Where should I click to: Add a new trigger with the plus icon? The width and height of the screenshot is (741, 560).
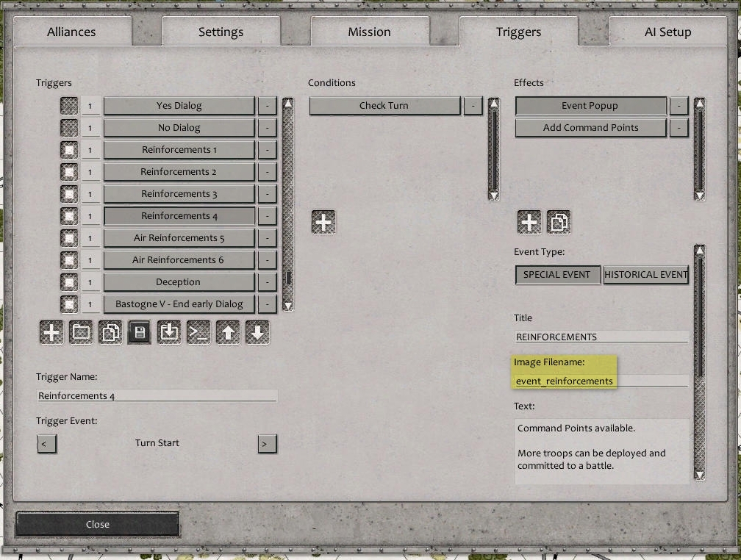click(x=51, y=332)
